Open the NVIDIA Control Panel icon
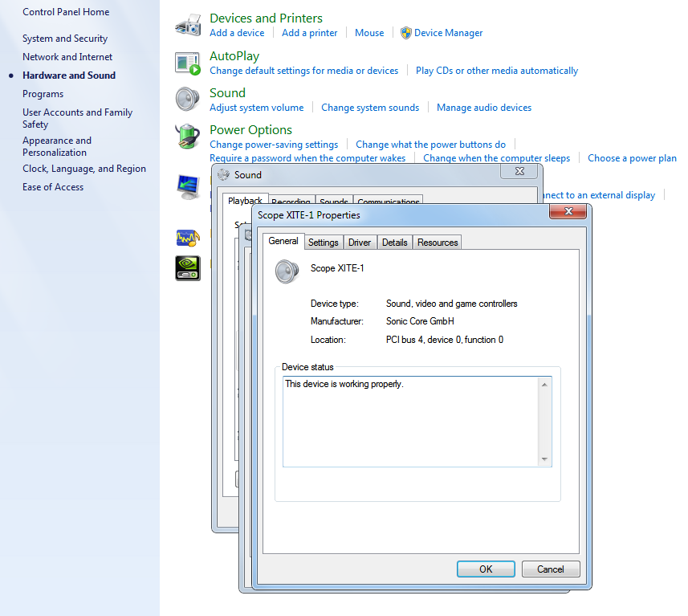Image resolution: width=688 pixels, height=616 pixels. click(188, 268)
